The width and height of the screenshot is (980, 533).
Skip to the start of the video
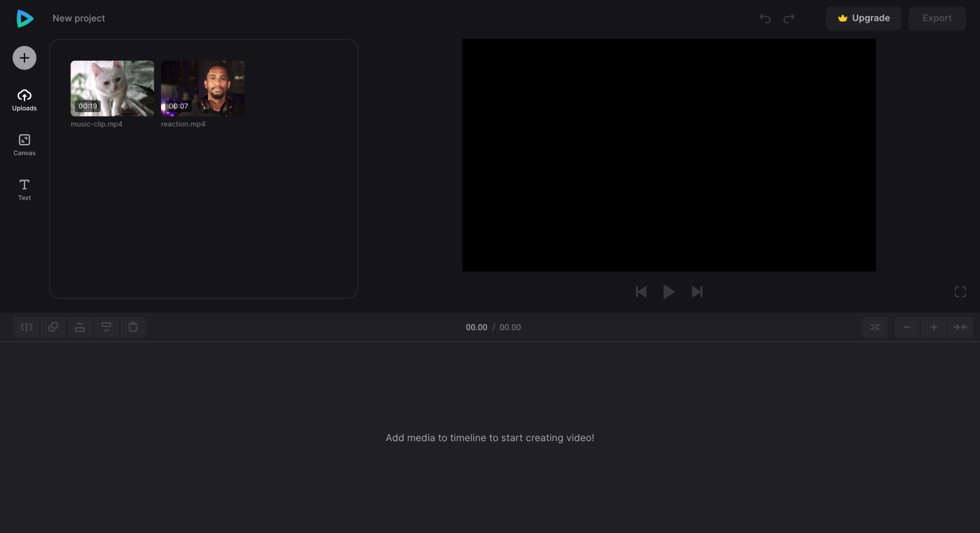click(x=641, y=292)
